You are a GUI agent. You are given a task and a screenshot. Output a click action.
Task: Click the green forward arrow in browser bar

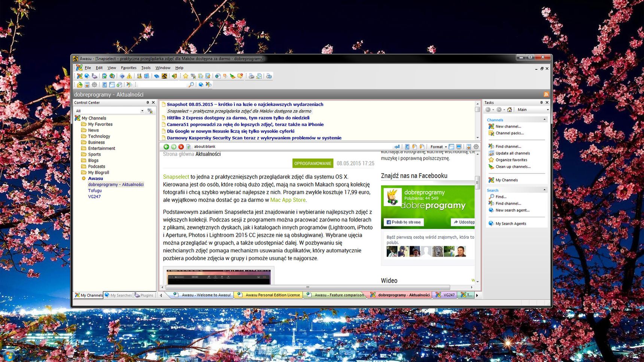click(174, 147)
